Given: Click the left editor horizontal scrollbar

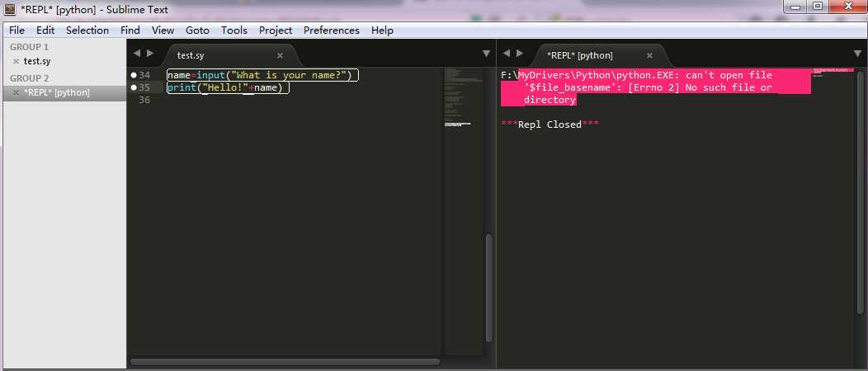Looking at the screenshot, I should click(285, 362).
